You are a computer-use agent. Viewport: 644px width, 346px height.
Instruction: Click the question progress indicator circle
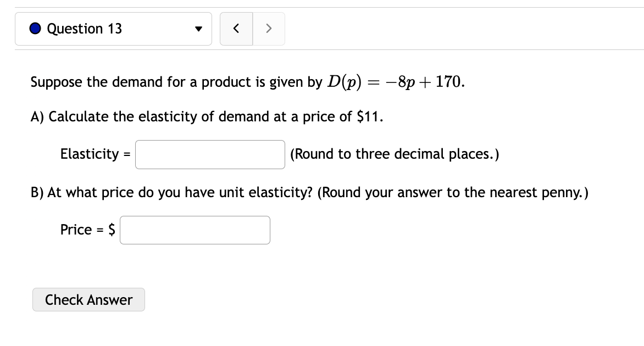coord(34,29)
